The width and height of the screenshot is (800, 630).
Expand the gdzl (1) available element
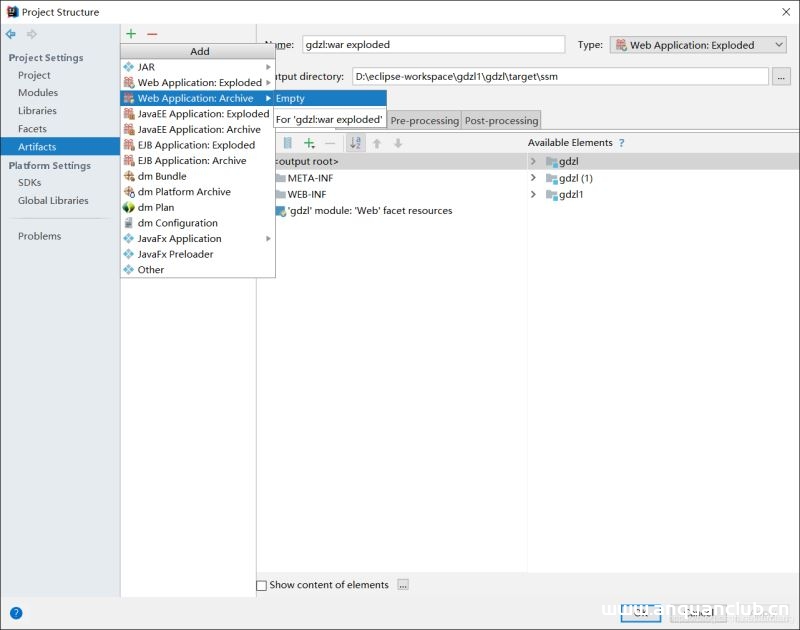(x=533, y=178)
